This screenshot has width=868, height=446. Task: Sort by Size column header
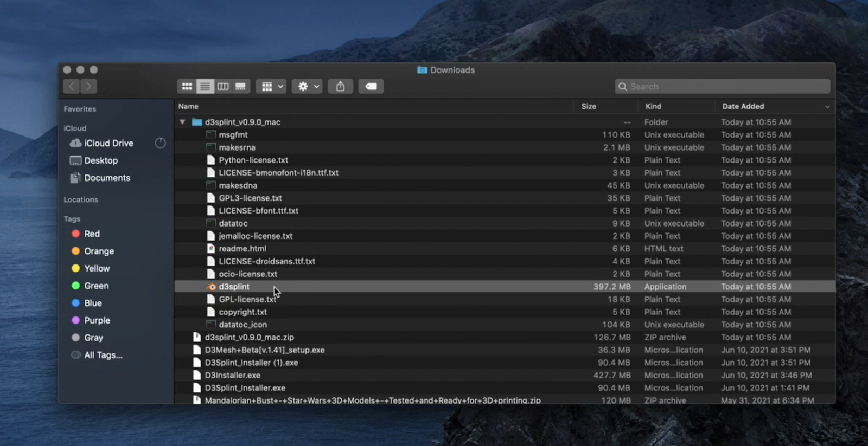589,106
